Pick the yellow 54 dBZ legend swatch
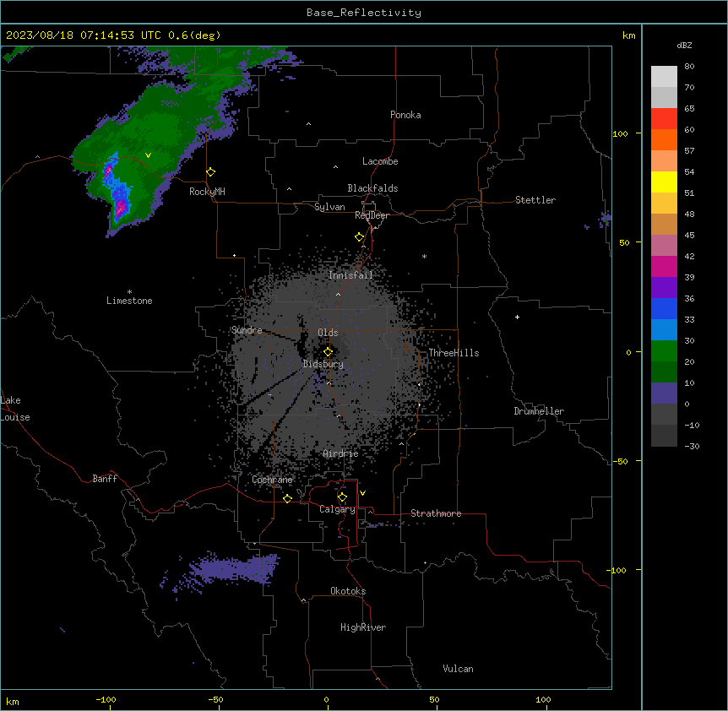The image size is (728, 711). coord(664,182)
